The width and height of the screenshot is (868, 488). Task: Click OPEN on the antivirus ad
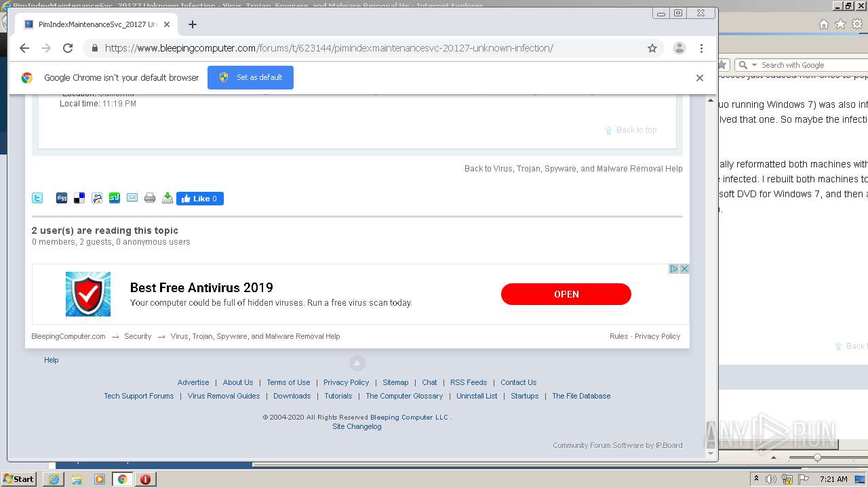tap(566, 294)
